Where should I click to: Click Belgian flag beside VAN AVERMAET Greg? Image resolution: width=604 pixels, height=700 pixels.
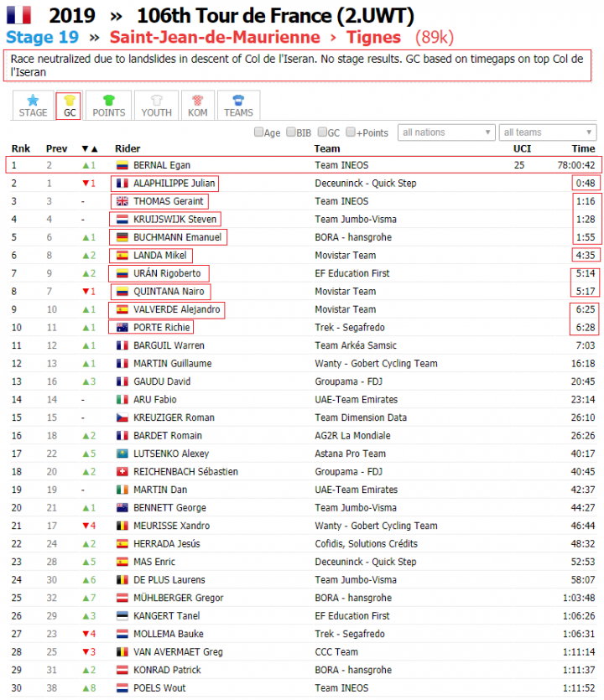tap(122, 651)
